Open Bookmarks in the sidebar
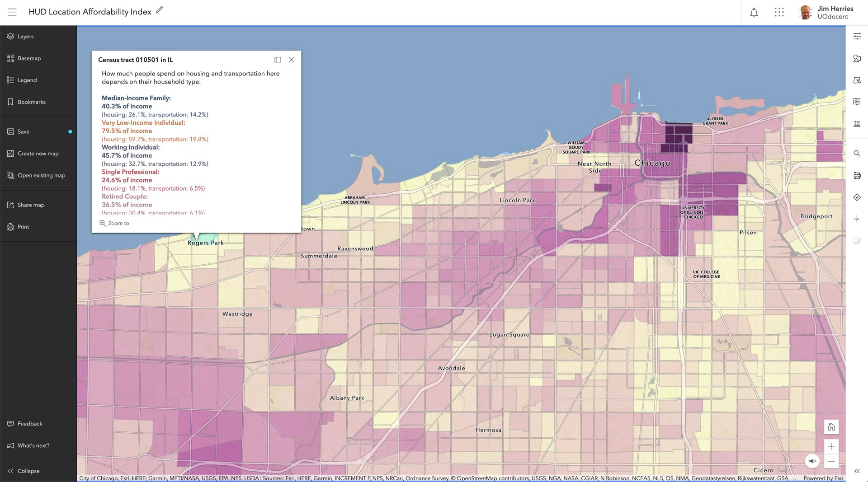The height and width of the screenshot is (482, 868). point(31,102)
